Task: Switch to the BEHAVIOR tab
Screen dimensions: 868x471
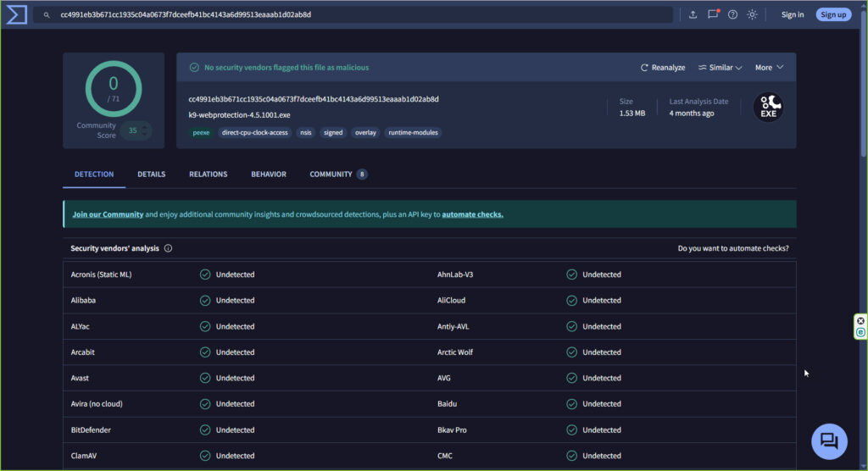Action: tap(269, 175)
